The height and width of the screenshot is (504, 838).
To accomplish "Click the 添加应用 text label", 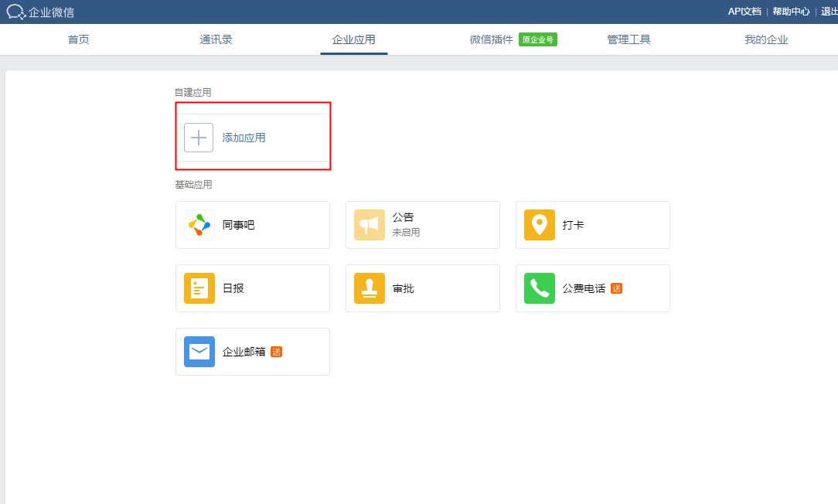I will click(x=244, y=138).
